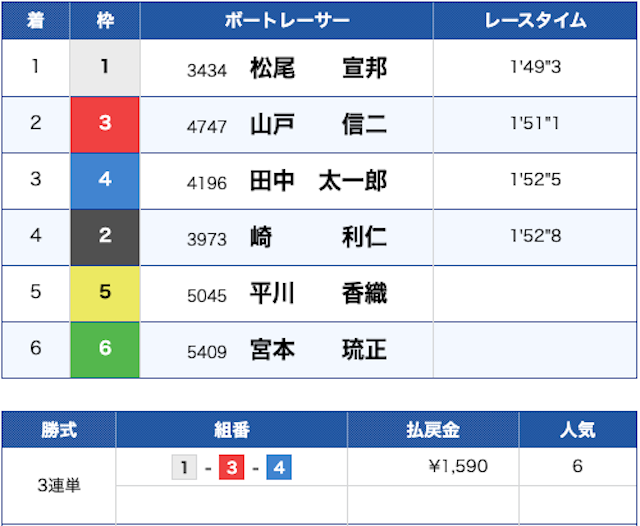Viewport: 640px width, 526px height.
Task: Click the 払戻金 column header
Action: coord(432,430)
